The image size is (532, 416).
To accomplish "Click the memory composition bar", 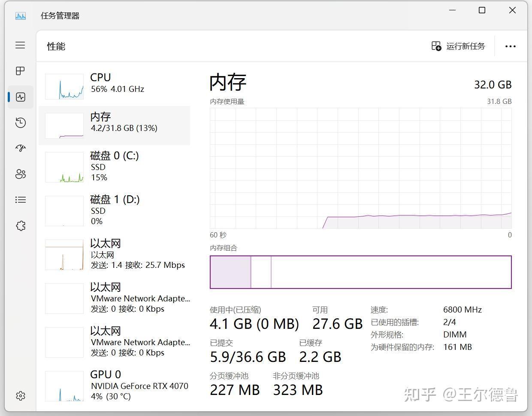I will point(360,272).
